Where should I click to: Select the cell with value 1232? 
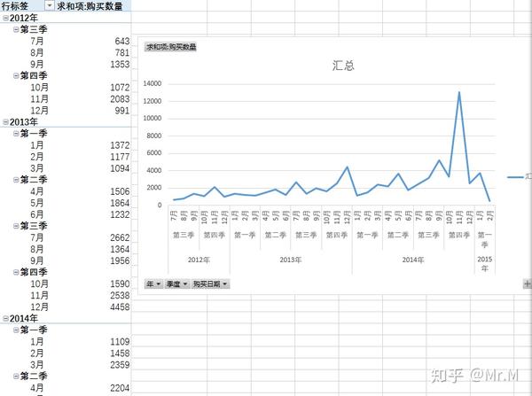click(x=120, y=214)
